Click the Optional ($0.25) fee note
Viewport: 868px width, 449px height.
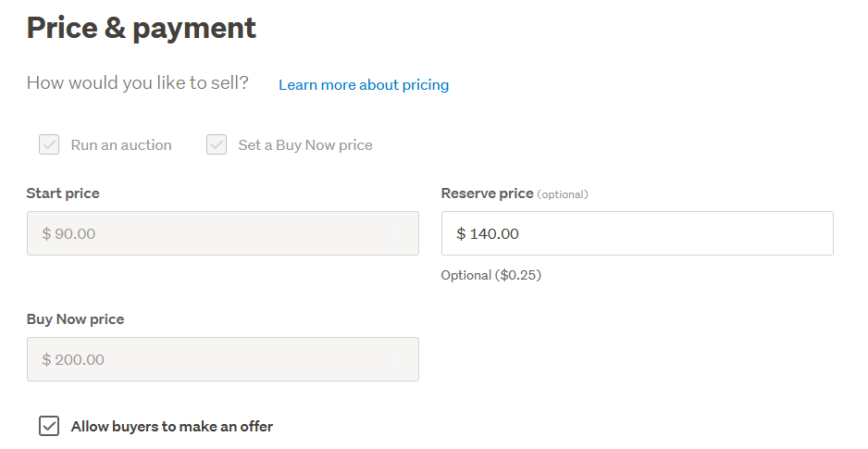point(490,275)
